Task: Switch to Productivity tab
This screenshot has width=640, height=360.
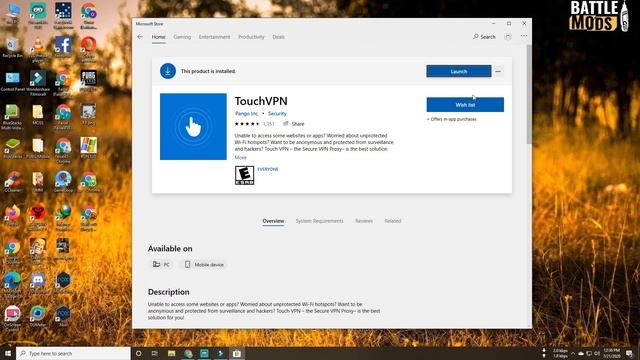Action: (x=251, y=37)
